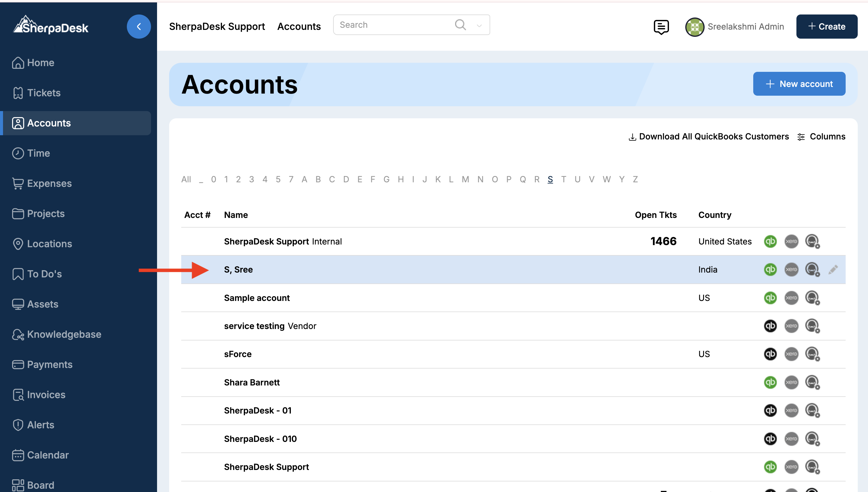Click the edit pencil icon on S, Sree row
This screenshot has height=492, width=868.
coord(833,269)
